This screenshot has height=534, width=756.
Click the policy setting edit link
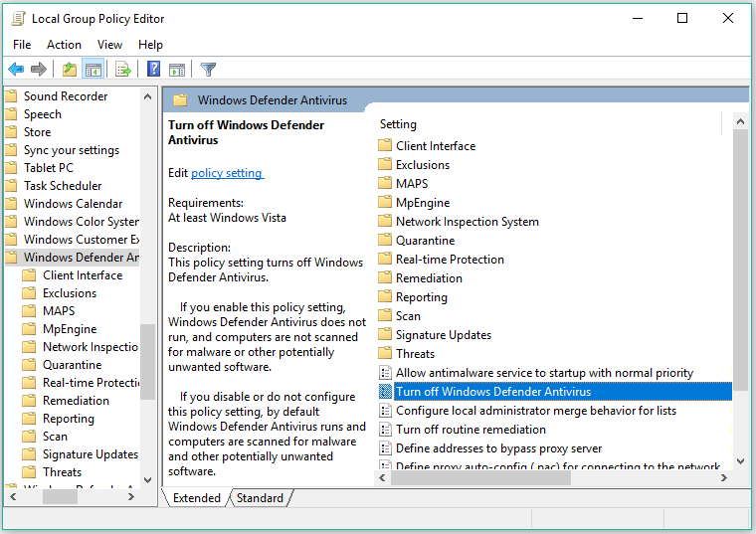(x=227, y=173)
